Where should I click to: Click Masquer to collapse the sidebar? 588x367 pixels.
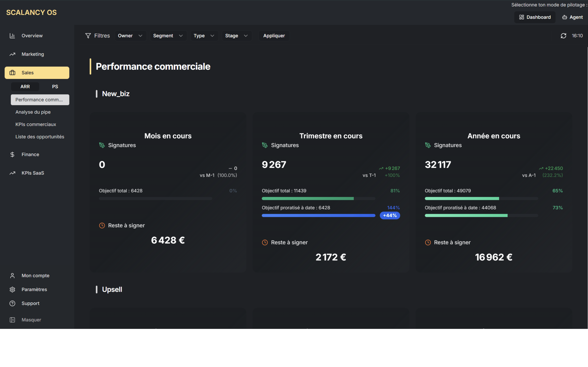click(x=31, y=320)
